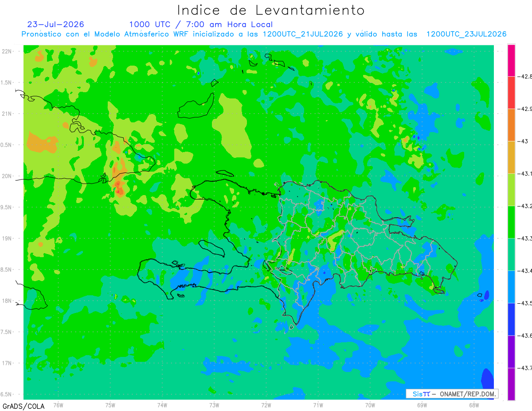
Task: Click the "-43.4" scale value
Action: pos(525,270)
